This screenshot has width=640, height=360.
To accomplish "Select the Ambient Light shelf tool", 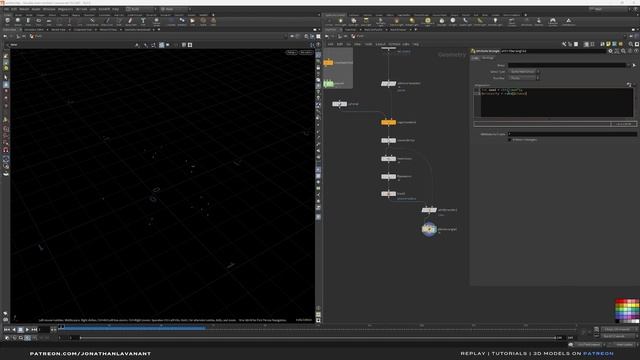I will pyautogui.click(x=495, y=21).
